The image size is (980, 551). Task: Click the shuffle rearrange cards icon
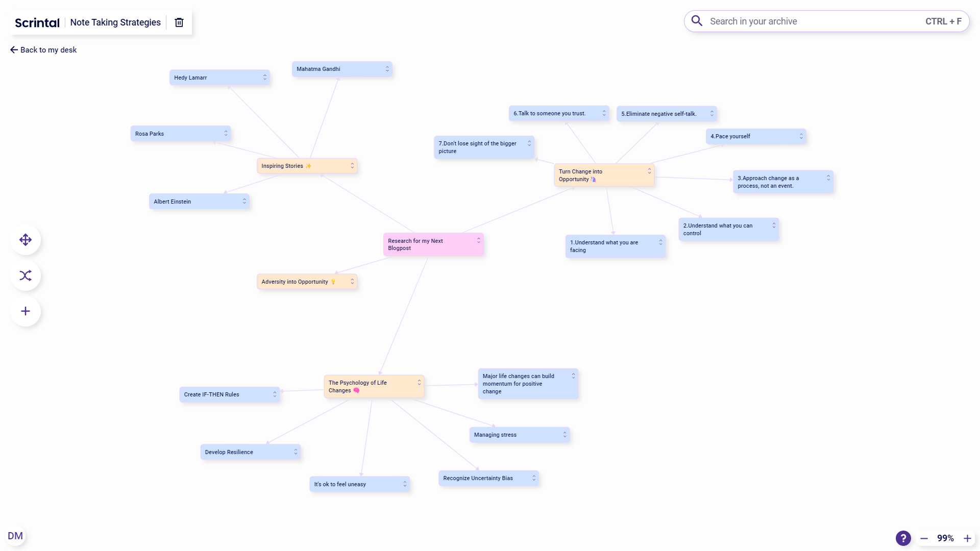click(x=26, y=275)
